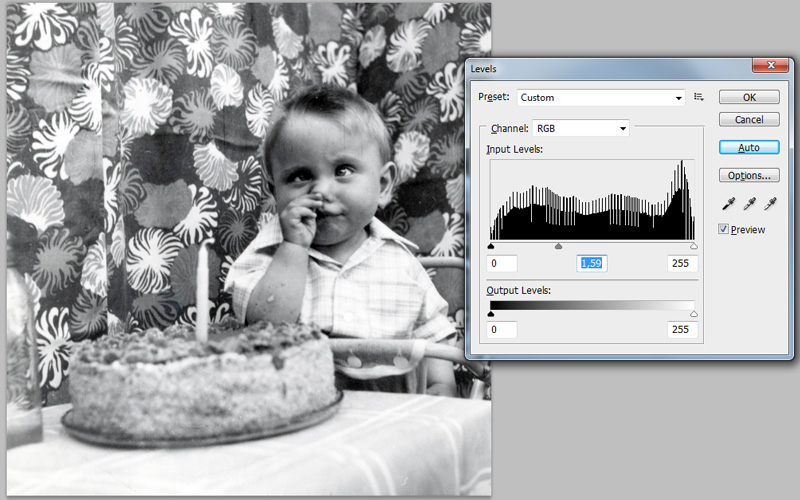Click the output levels shadow field 0
Image resolution: width=800 pixels, height=500 pixels.
(x=502, y=330)
